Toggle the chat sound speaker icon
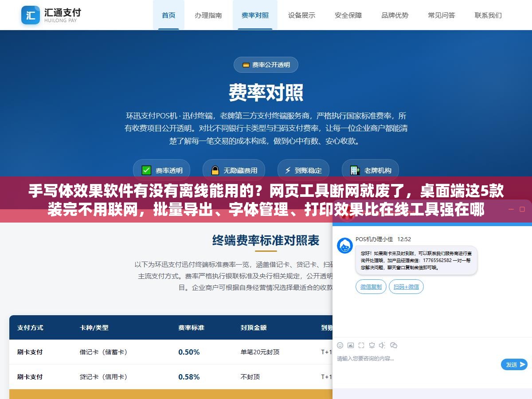 (382, 345)
